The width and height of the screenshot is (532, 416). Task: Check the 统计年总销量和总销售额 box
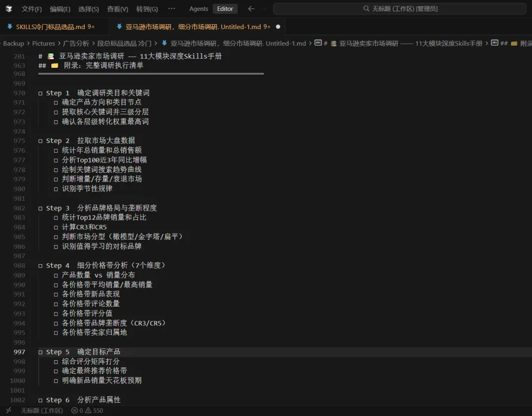click(56, 150)
